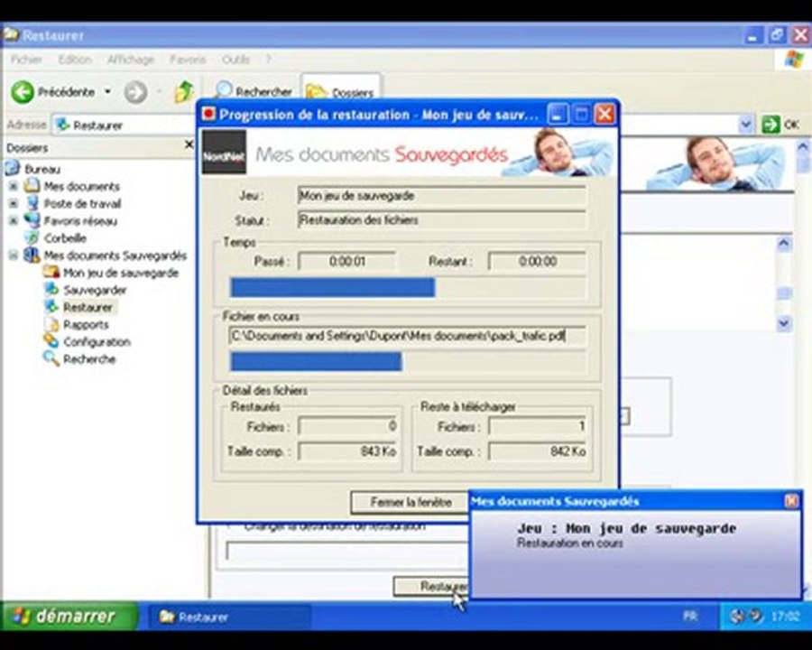
Task: Open the Outils menu
Action: pyautogui.click(x=235, y=60)
